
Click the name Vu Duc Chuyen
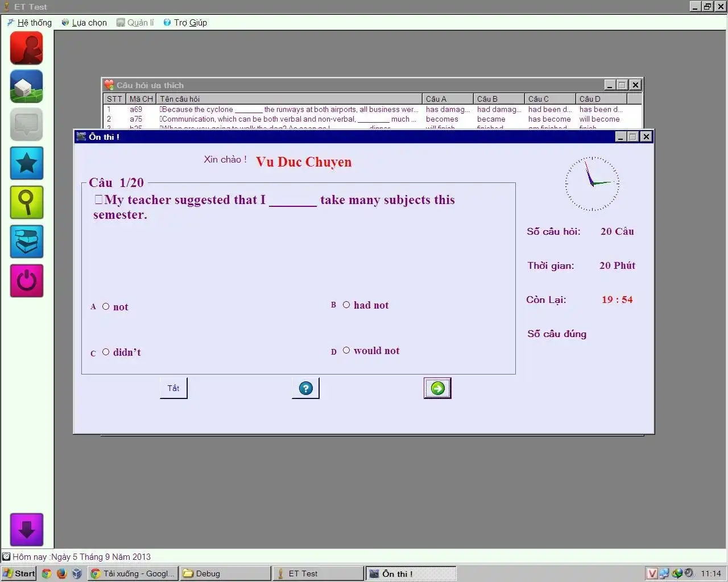pos(304,162)
